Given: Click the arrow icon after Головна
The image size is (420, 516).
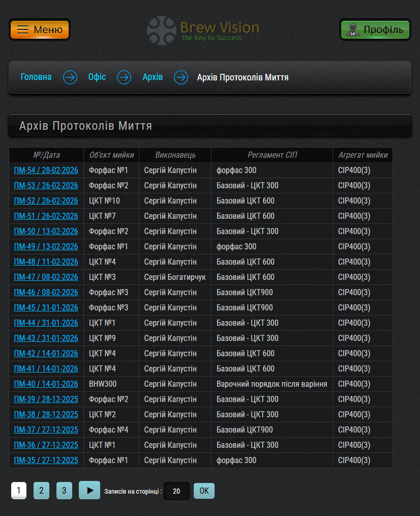Looking at the screenshot, I should click(70, 77).
